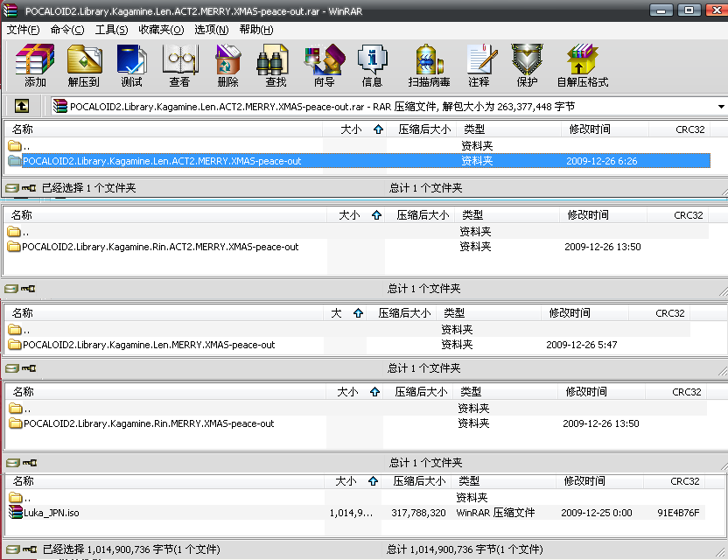Select the Kagamine.Rin.ACT2.MERRY.XMAS-peace-out folder name
Screen dimensions: 728x560
[160, 247]
